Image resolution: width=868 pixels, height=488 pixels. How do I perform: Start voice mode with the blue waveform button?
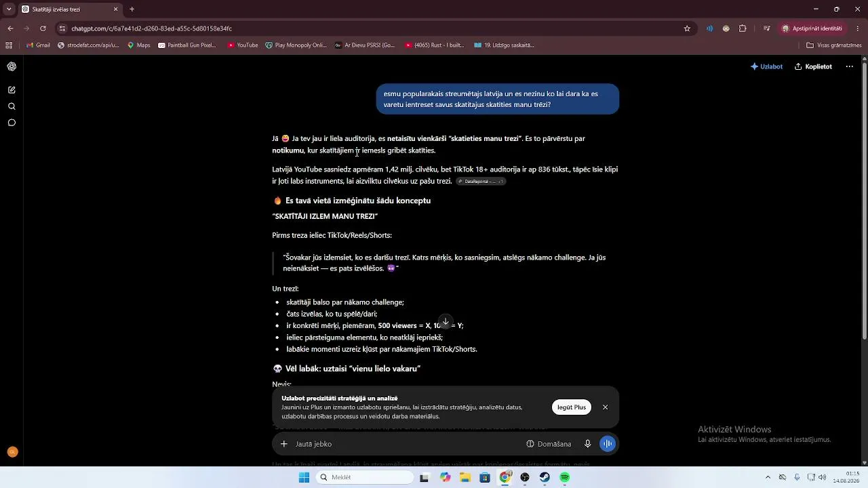(x=608, y=444)
